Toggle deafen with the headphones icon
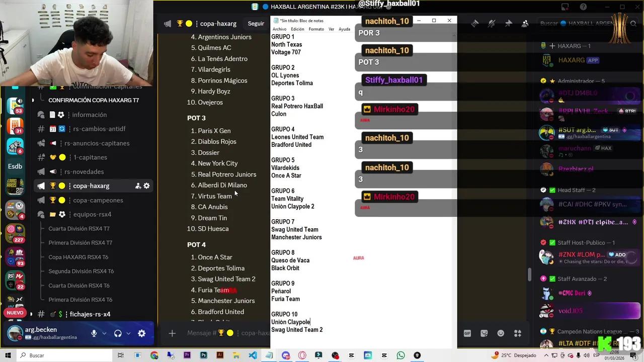 click(x=117, y=333)
